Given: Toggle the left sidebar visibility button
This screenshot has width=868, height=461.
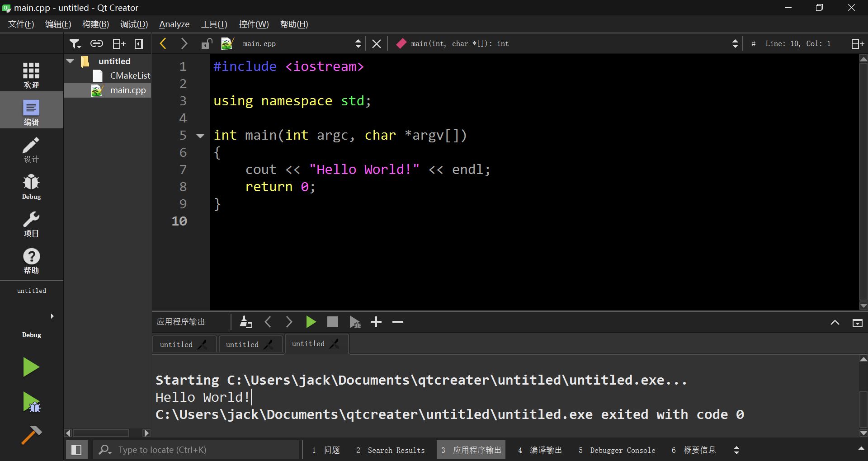Looking at the screenshot, I should (x=76, y=450).
